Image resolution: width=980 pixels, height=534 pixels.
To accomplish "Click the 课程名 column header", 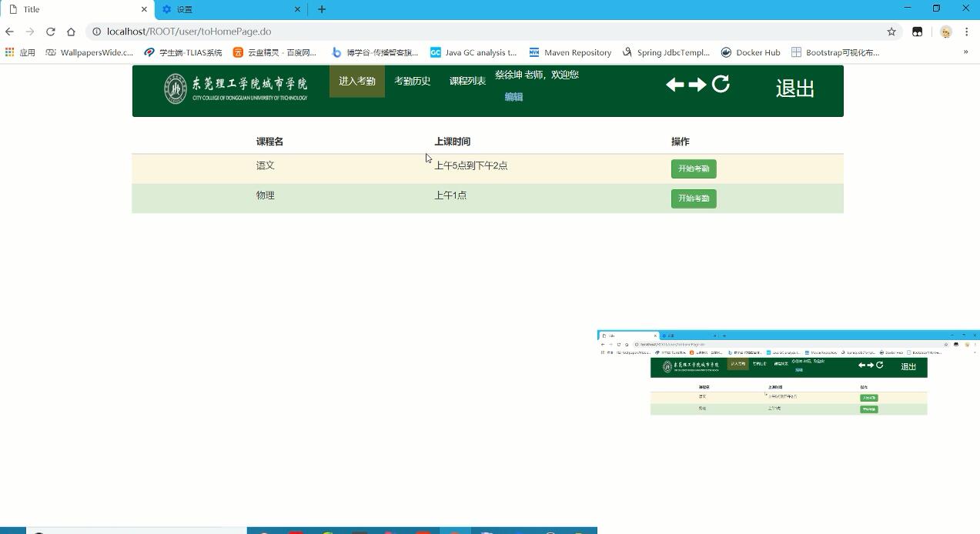I will pyautogui.click(x=269, y=142).
